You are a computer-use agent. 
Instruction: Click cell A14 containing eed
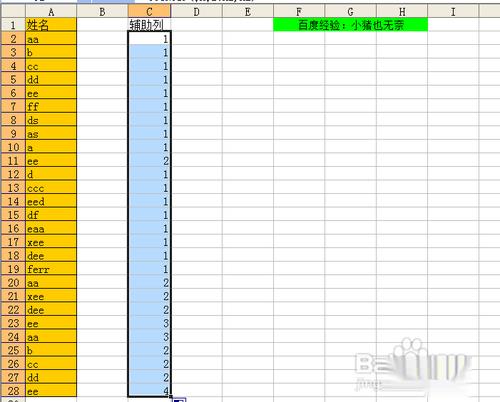pyautogui.click(x=51, y=202)
